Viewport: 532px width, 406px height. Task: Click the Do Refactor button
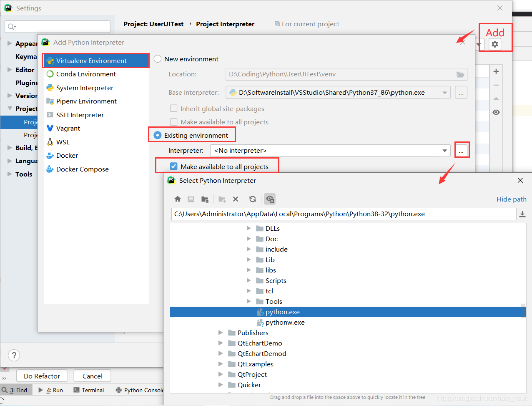click(42, 376)
